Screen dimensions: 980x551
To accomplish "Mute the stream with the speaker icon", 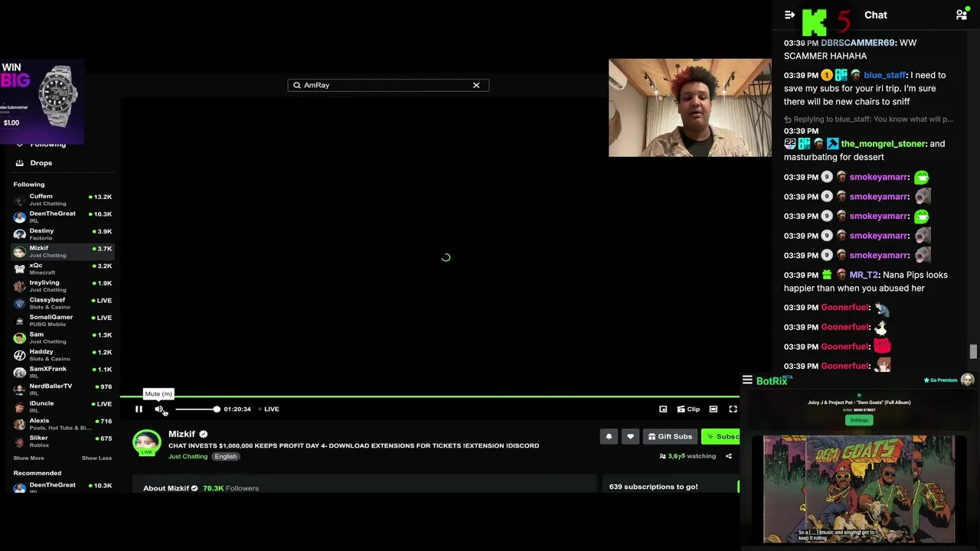I will click(x=158, y=409).
